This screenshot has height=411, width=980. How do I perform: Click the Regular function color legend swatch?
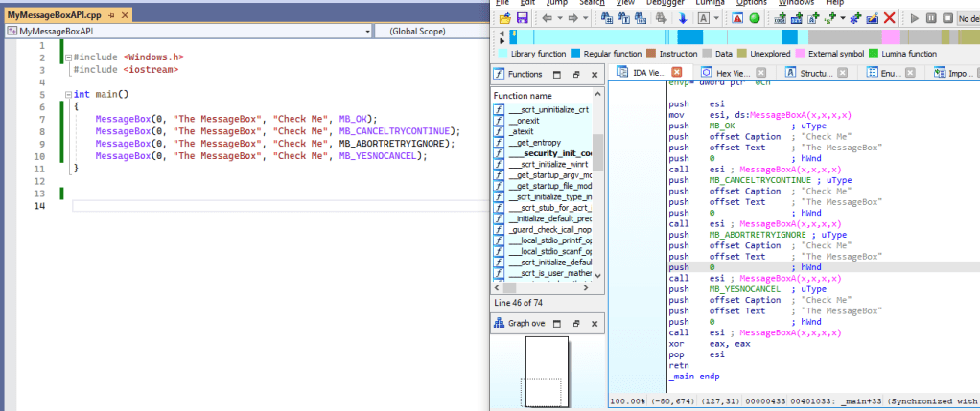pos(575,54)
